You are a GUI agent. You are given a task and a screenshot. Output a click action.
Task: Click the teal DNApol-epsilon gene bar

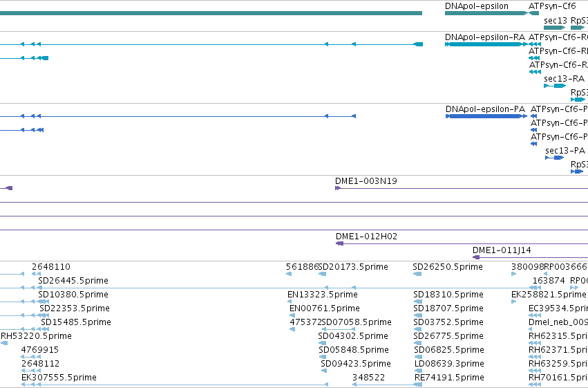click(486, 13)
